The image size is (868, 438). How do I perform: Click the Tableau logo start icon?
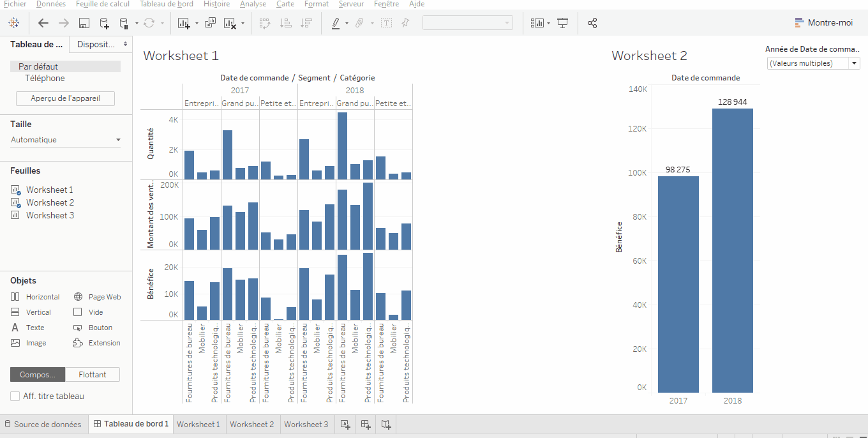coord(13,23)
